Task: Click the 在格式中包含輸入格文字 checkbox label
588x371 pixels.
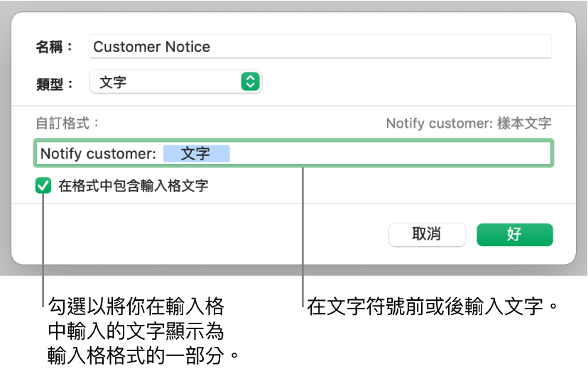Action: (133, 187)
